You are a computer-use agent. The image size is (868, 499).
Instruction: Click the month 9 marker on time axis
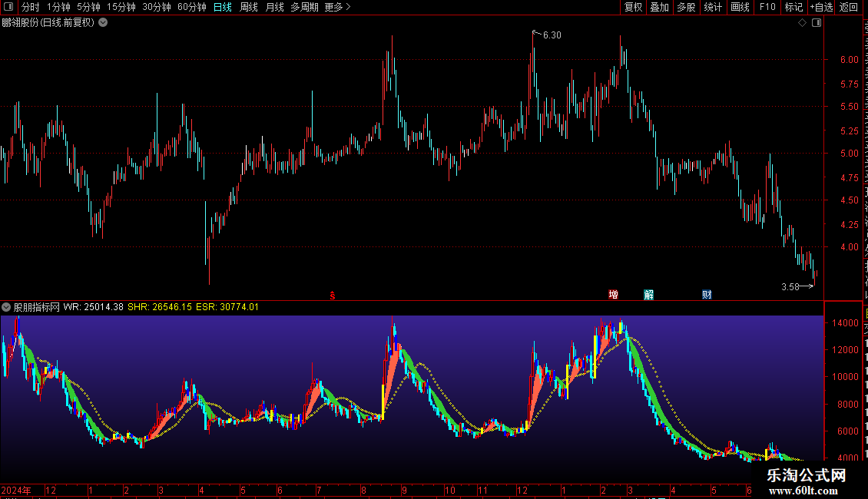tap(405, 490)
